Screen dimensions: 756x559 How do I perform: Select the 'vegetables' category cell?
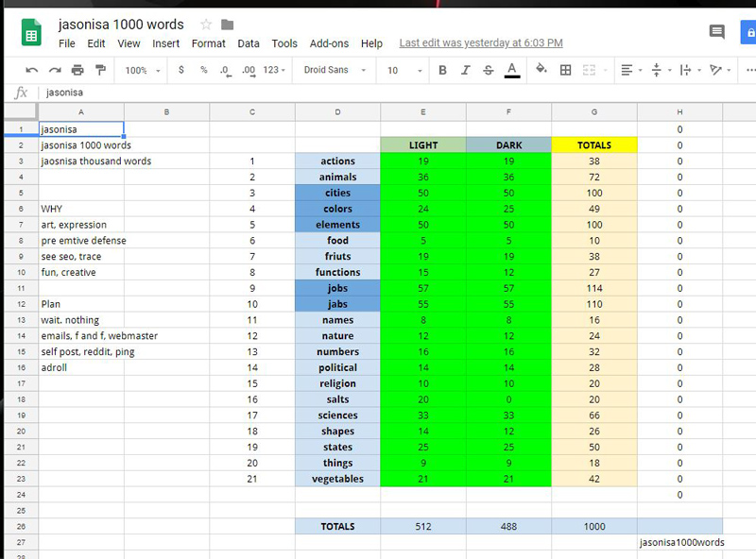pos(337,479)
